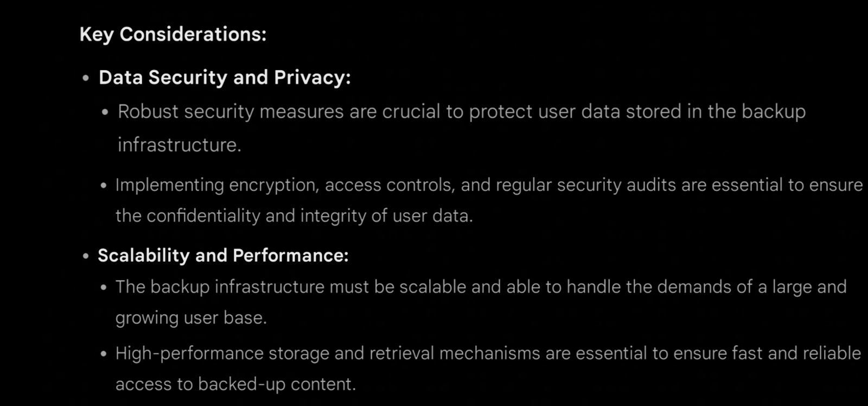Image resolution: width=868 pixels, height=406 pixels.
Task: Click the bullet before "Robust security measures"
Action: (105, 112)
